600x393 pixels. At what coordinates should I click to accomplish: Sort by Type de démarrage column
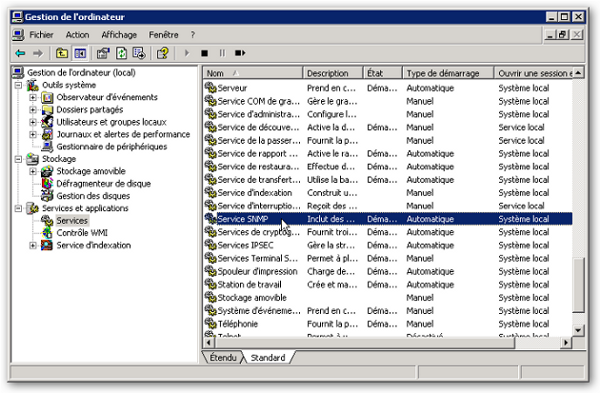448,73
